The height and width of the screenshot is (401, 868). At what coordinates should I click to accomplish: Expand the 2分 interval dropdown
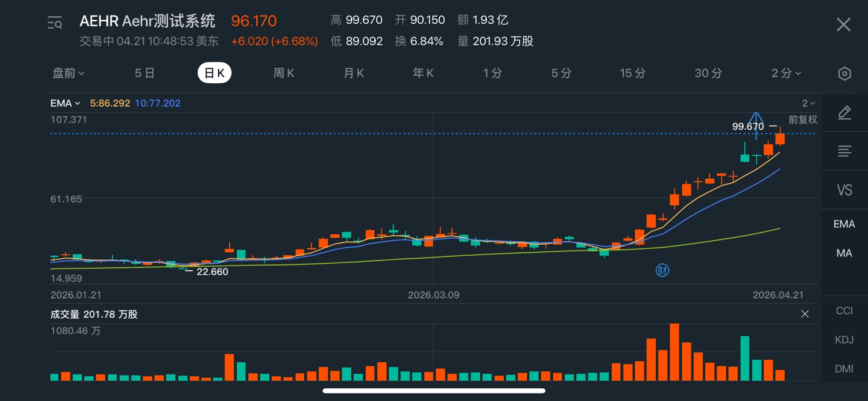coord(786,73)
